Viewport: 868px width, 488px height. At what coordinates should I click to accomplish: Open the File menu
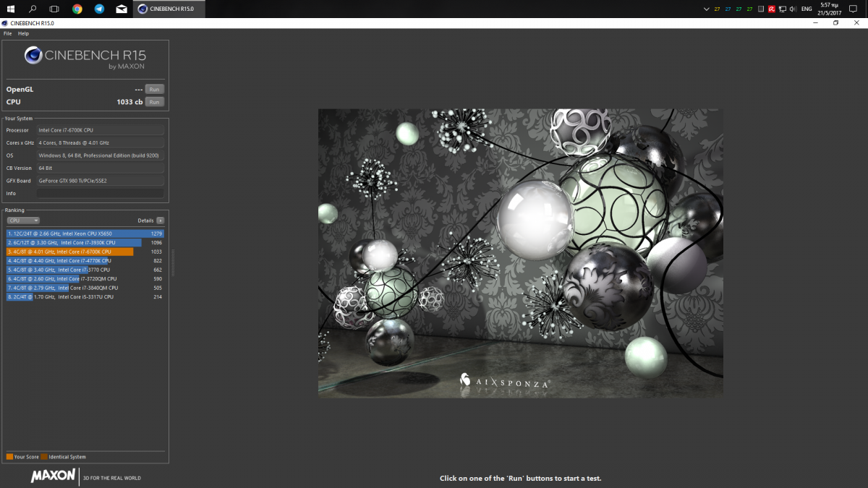point(7,33)
